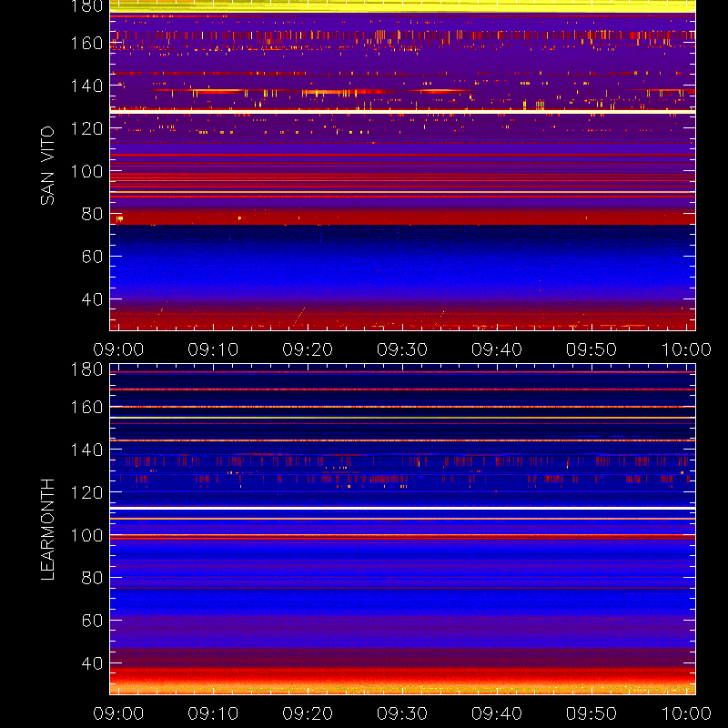Click the 60 frequency label on San Vito axis
728x728 pixels.
click(93, 257)
